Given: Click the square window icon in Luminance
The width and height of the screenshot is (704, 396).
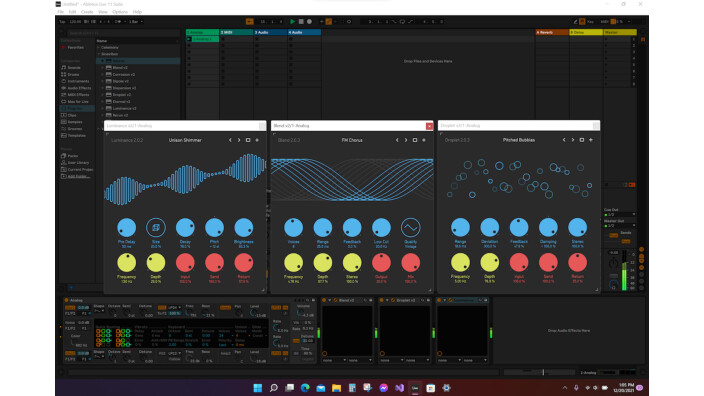Looking at the screenshot, I should [x=248, y=140].
